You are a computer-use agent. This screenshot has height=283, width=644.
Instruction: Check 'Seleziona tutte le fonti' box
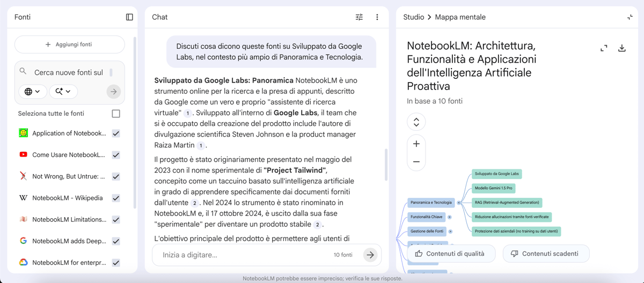tap(116, 114)
